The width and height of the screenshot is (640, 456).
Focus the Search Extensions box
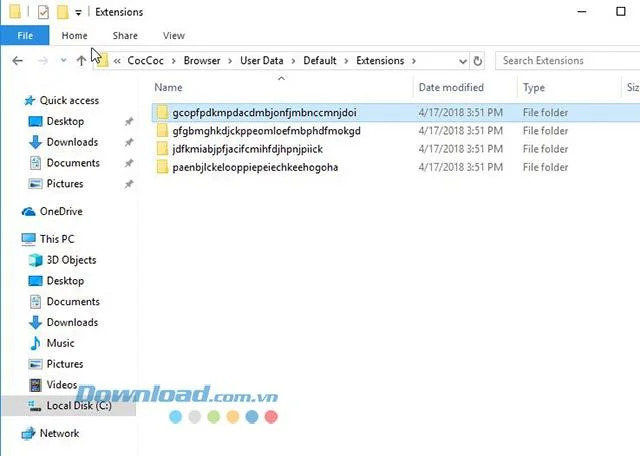coord(567,61)
